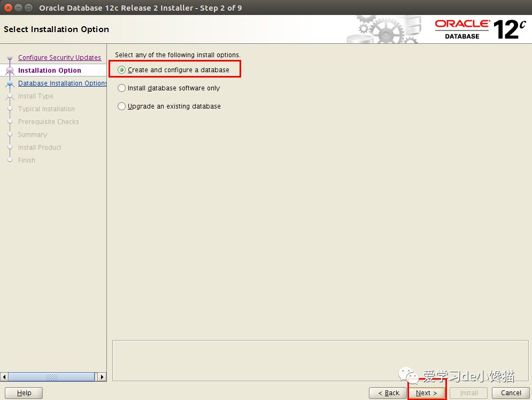Open Help for this step
532x400 pixels.
tap(24, 393)
